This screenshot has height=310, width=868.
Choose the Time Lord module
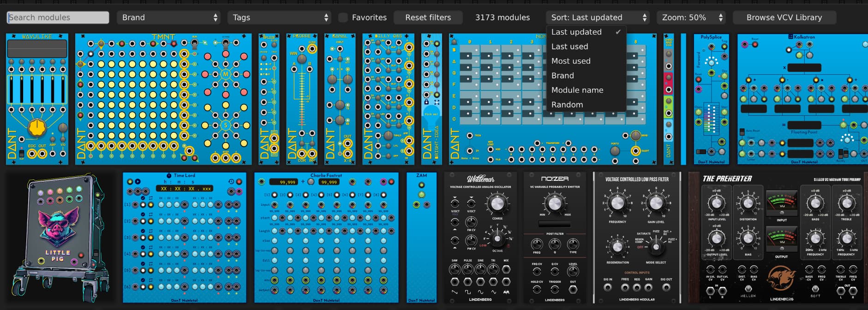(184, 237)
